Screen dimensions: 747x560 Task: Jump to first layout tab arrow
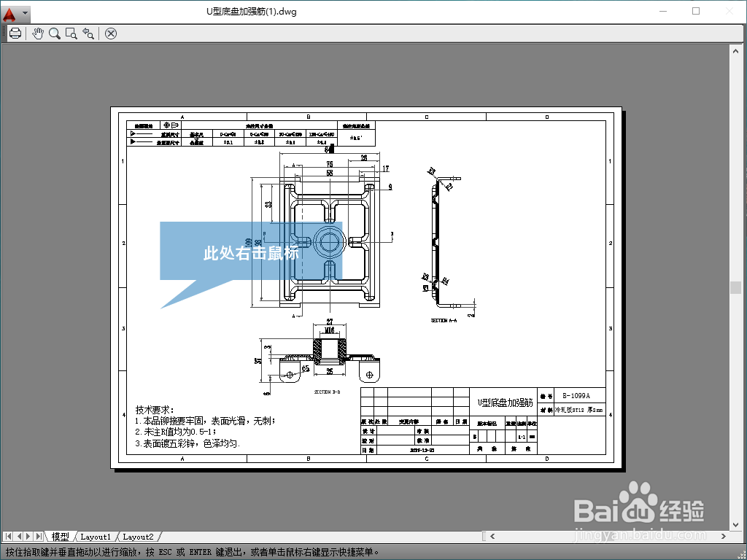(x=8, y=536)
